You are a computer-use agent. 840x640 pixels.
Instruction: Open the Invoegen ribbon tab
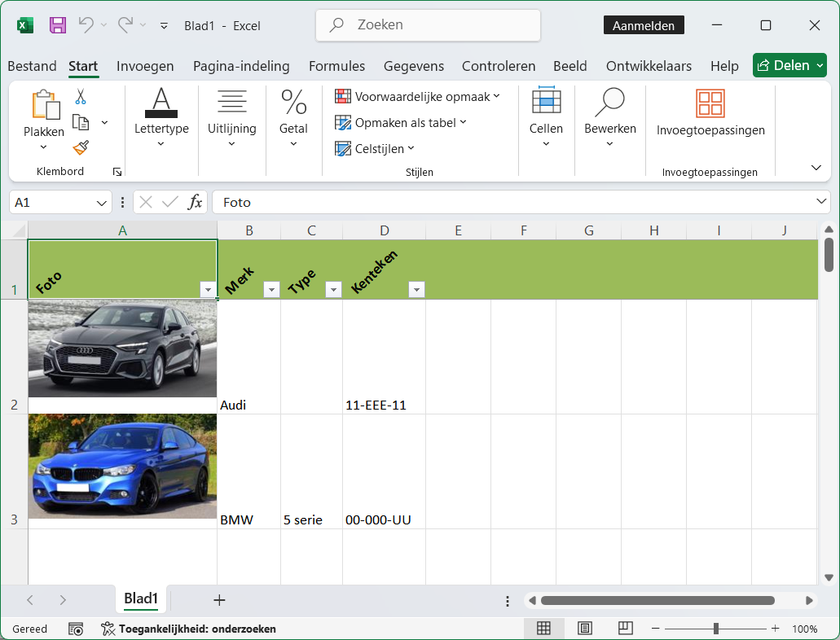145,66
